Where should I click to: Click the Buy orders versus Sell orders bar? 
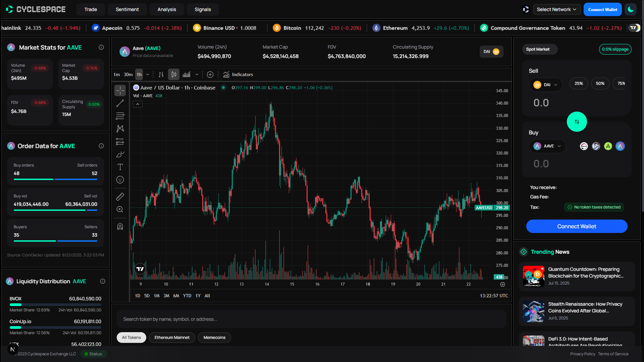click(55, 179)
